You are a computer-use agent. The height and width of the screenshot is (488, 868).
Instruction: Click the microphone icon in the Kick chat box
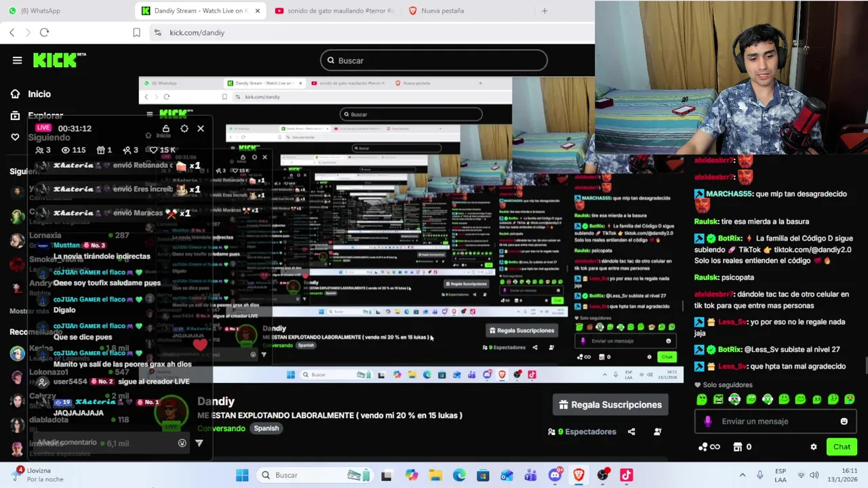tap(708, 421)
